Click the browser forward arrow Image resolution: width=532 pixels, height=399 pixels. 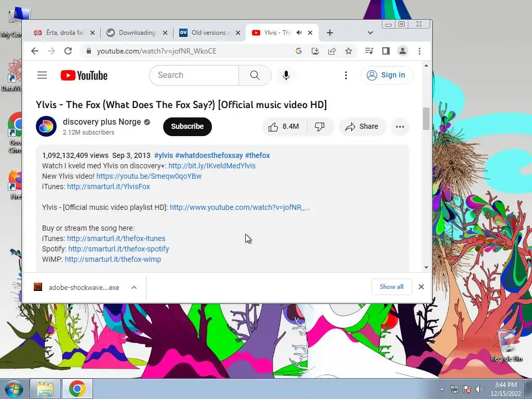(51, 51)
